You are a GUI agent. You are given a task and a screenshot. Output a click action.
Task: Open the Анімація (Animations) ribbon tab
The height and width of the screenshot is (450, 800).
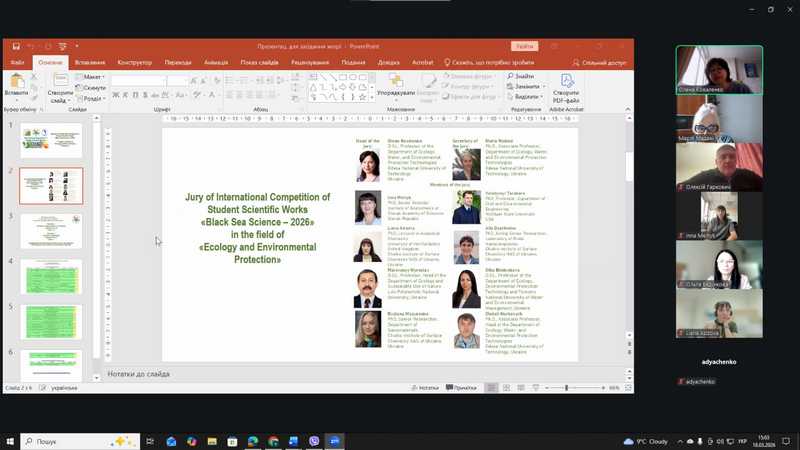point(216,62)
